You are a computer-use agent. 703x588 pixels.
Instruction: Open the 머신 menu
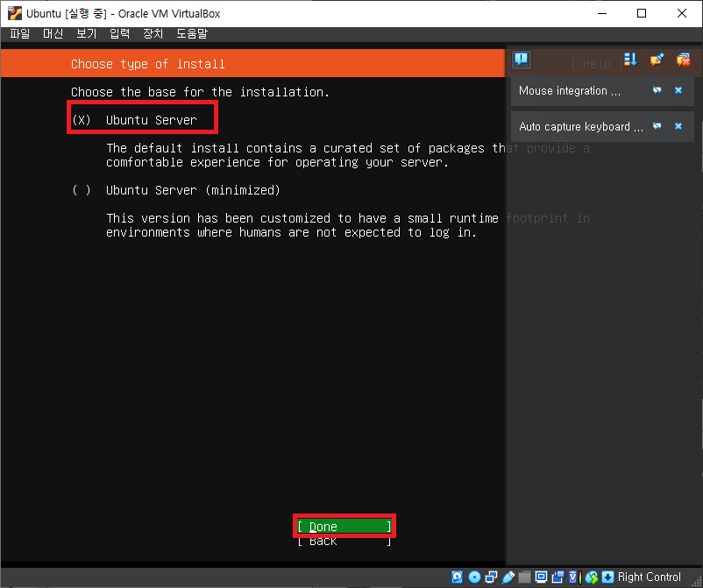point(53,33)
